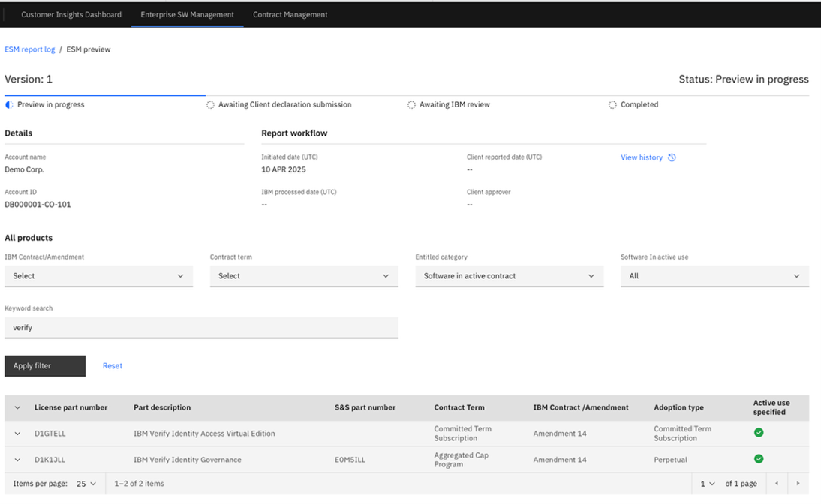Click the Awaiting Client declaration dashed circle icon
Viewport: 821px width, 504px height.
[x=210, y=105]
